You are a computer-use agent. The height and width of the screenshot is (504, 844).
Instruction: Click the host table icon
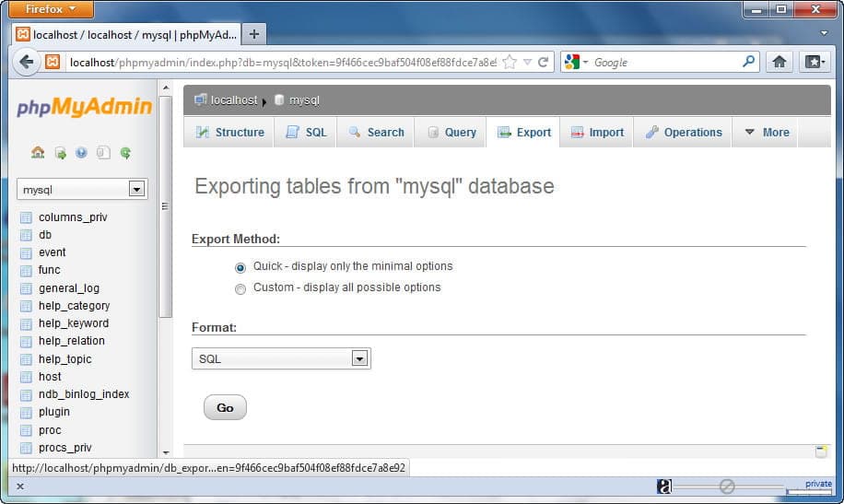[26, 377]
